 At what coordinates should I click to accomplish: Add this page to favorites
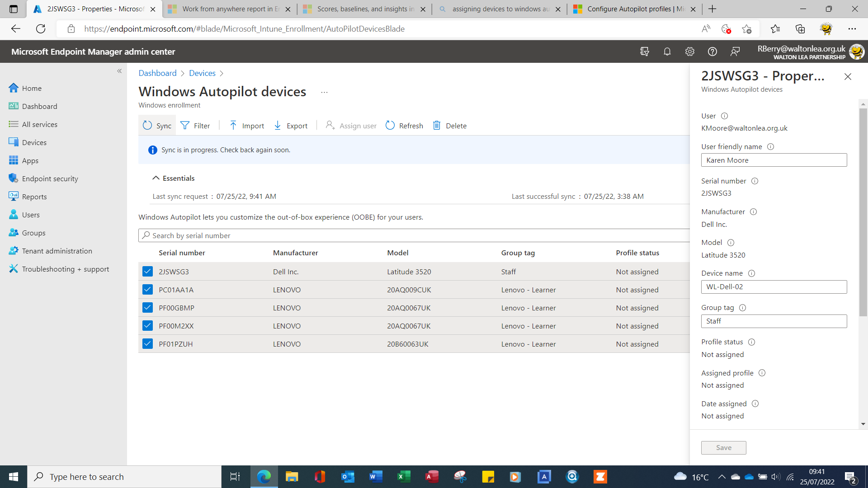(x=746, y=29)
